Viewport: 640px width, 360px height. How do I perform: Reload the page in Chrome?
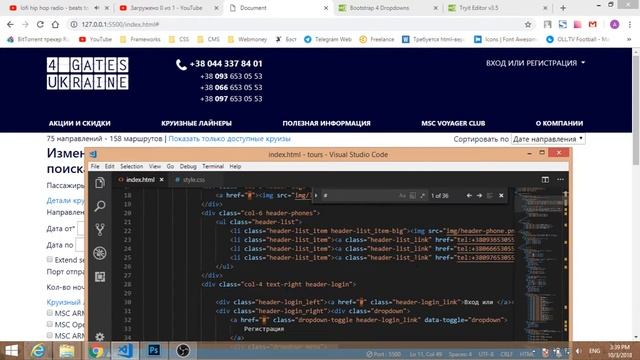pos(40,24)
